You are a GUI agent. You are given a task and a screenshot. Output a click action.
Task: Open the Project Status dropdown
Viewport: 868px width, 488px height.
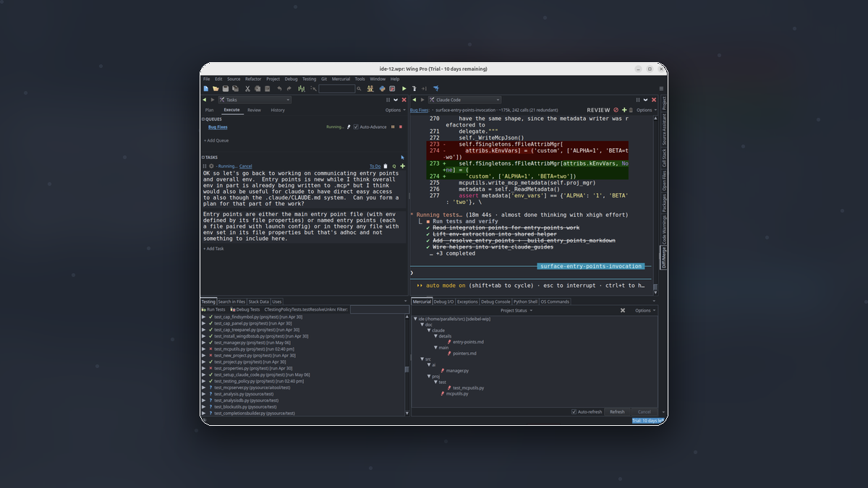516,310
